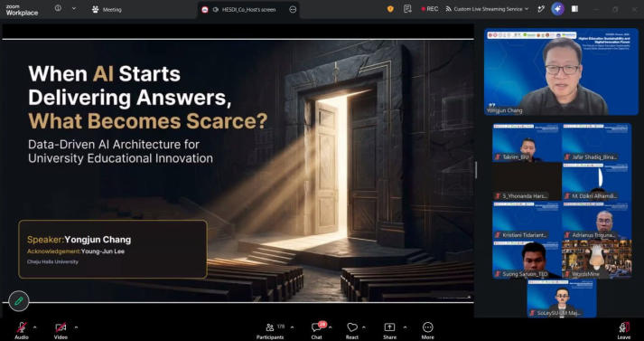Open Custom Live Streaming Service dropdown
The height and width of the screenshot is (341, 644).
click(x=487, y=9)
